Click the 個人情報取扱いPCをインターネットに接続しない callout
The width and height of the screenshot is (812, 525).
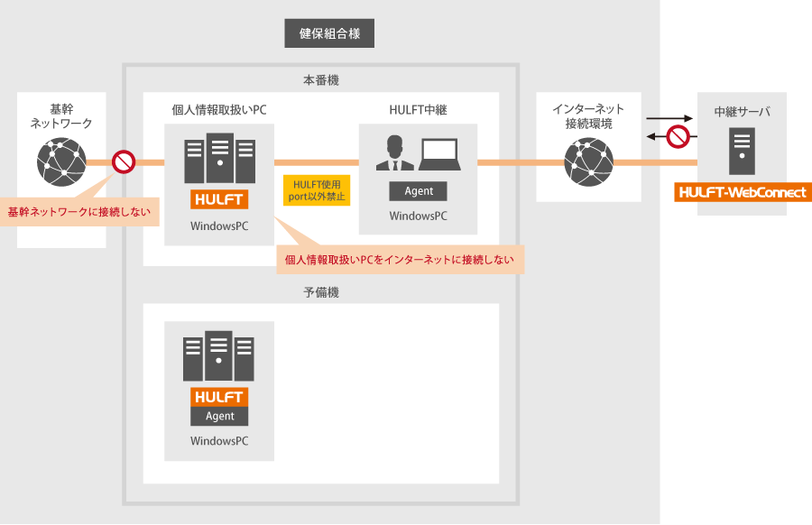coord(399,260)
